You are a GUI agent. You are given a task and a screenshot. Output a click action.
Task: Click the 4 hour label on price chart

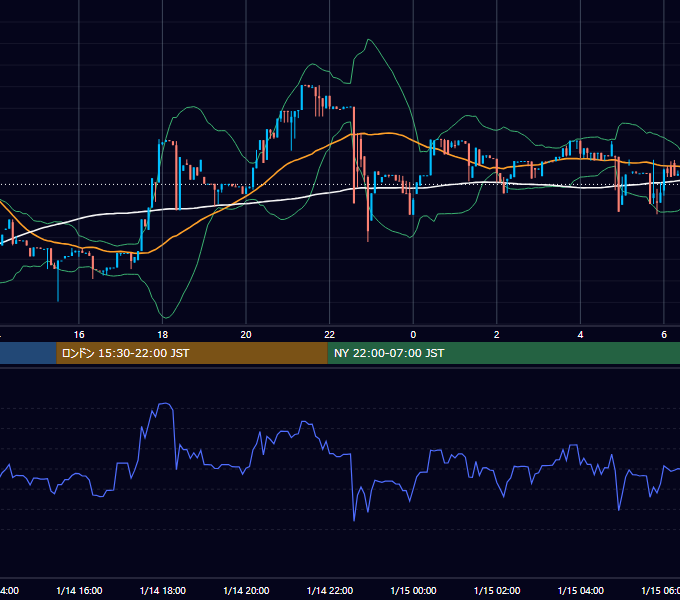580,335
